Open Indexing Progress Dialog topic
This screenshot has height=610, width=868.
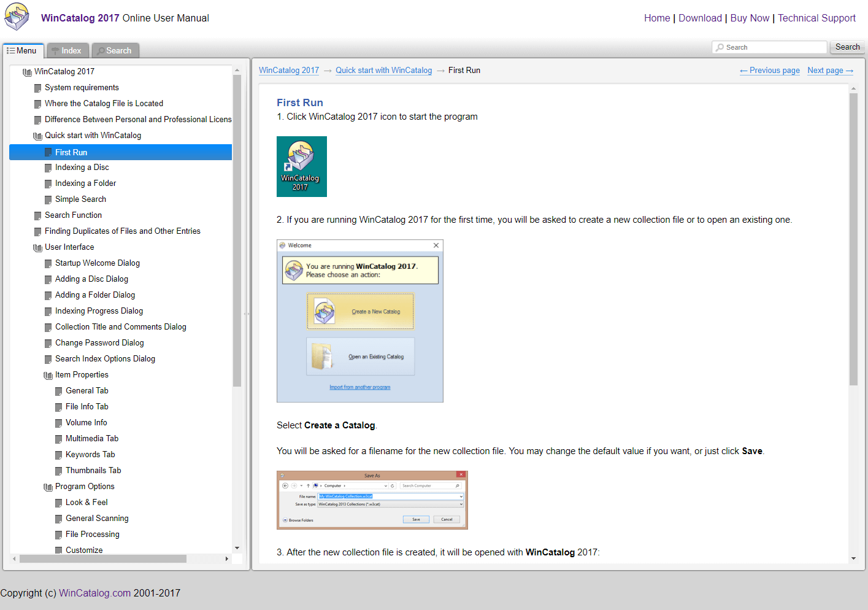point(99,311)
